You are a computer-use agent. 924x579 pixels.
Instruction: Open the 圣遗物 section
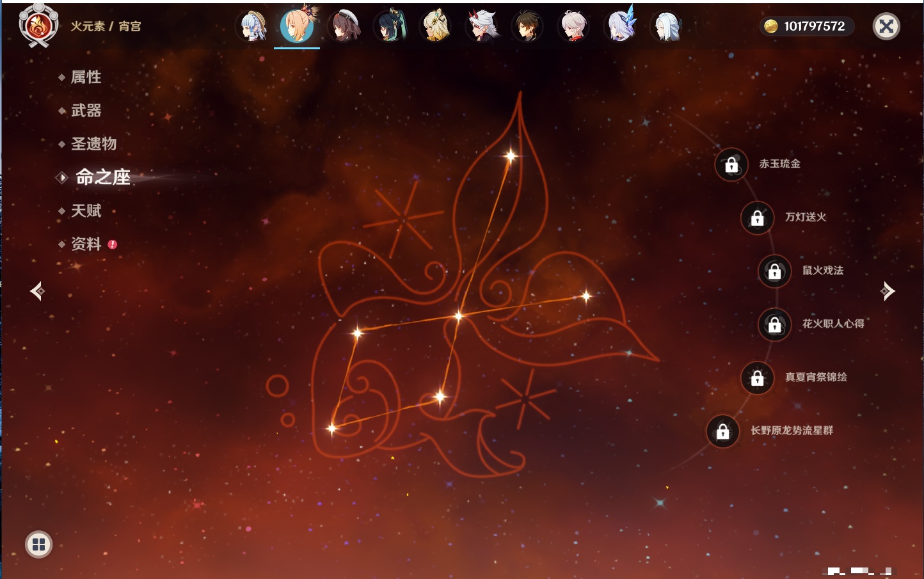[93, 144]
